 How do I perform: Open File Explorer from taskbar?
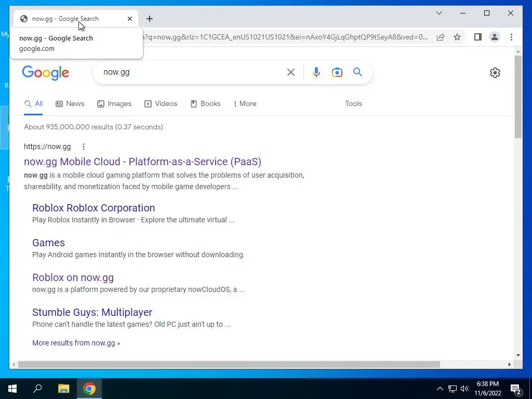click(x=63, y=389)
